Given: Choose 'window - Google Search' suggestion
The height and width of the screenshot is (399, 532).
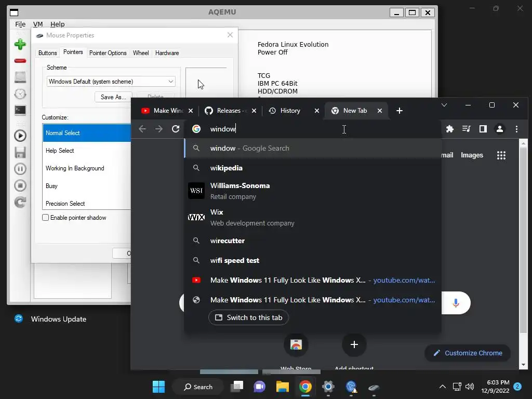Looking at the screenshot, I should point(312,148).
